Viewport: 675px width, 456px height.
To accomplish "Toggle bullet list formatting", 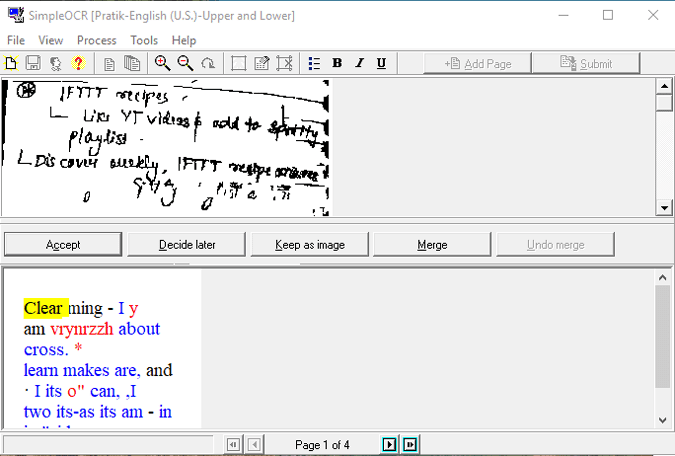I will [314, 63].
